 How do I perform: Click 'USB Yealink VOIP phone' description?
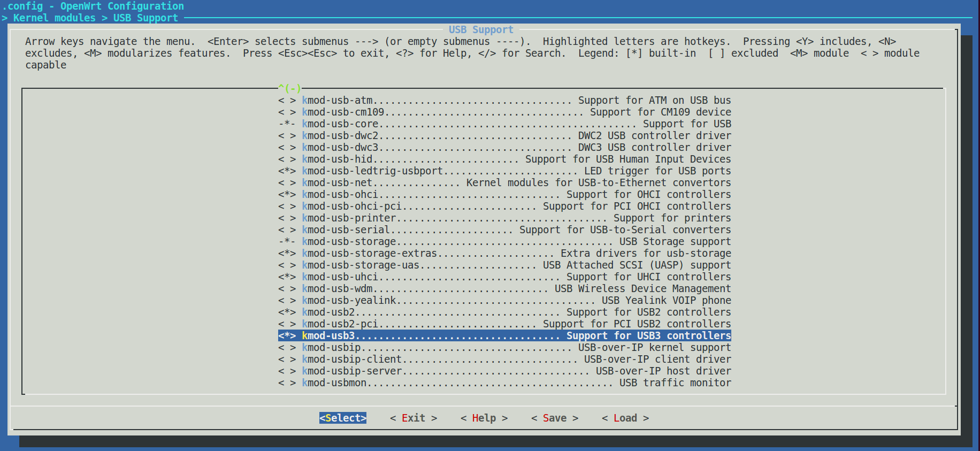(667, 301)
